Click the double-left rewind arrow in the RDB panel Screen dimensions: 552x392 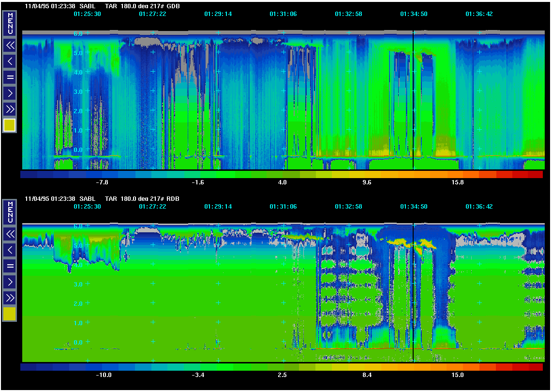(x=10, y=234)
